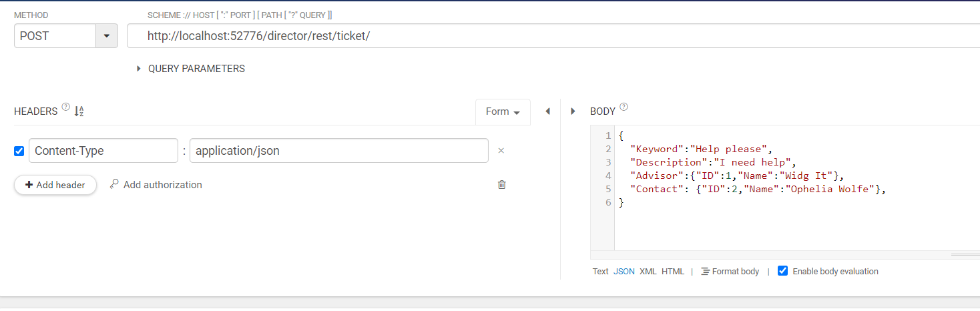This screenshot has width=980, height=311.
Task: Click the Add header button
Action: point(55,185)
